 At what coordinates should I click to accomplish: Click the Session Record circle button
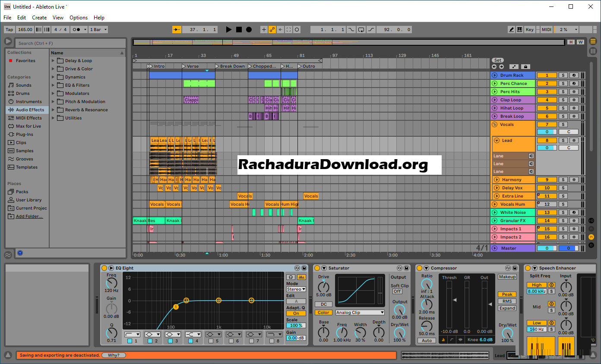pos(297,29)
